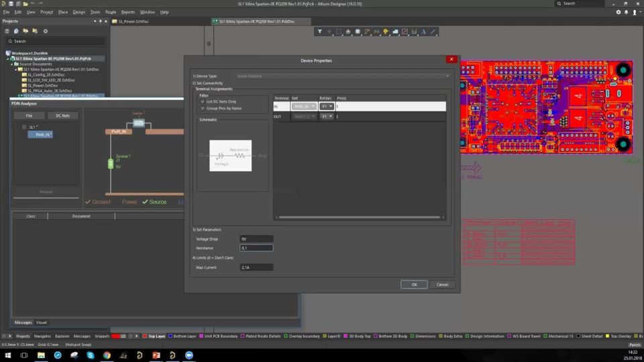Open the user account icon at top right
The width and height of the screenshot is (644, 362).
click(635, 12)
